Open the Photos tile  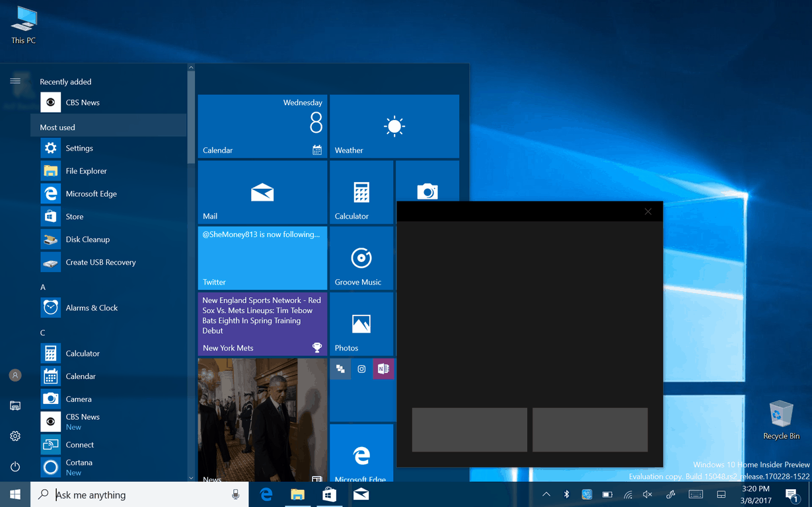click(361, 324)
